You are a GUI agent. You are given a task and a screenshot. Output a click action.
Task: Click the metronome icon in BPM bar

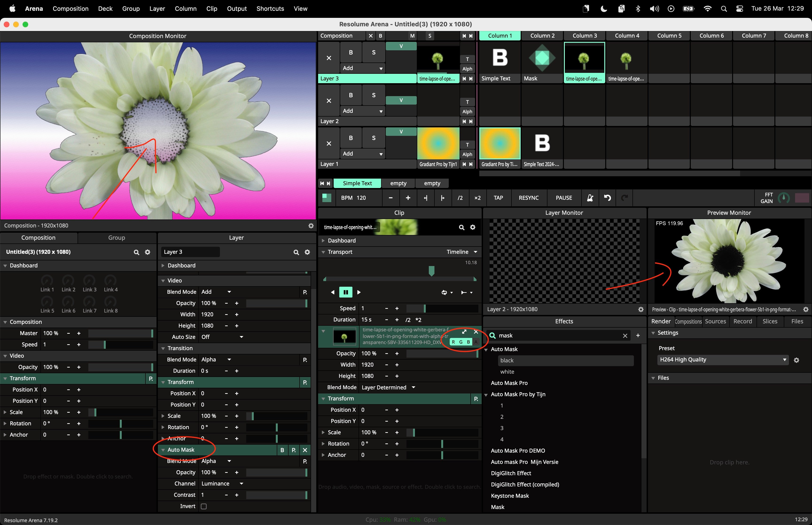(x=590, y=198)
